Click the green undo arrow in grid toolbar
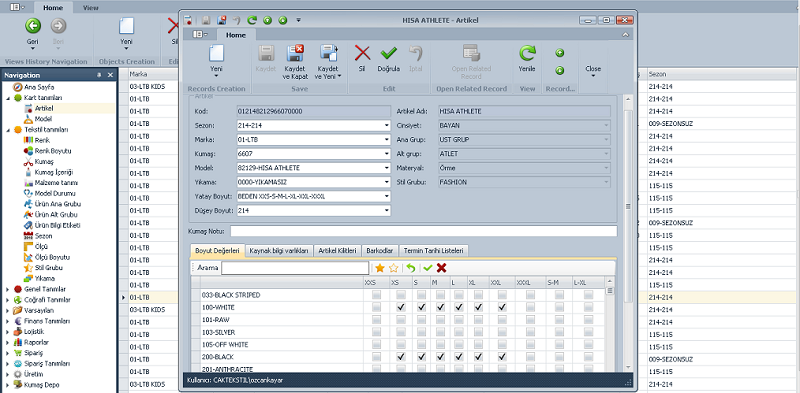800x393 pixels. point(411,268)
